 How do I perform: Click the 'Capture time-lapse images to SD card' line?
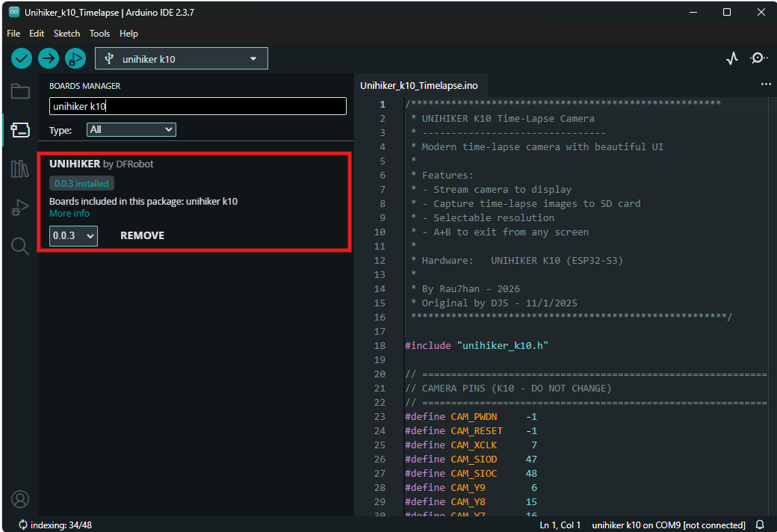coord(526,203)
